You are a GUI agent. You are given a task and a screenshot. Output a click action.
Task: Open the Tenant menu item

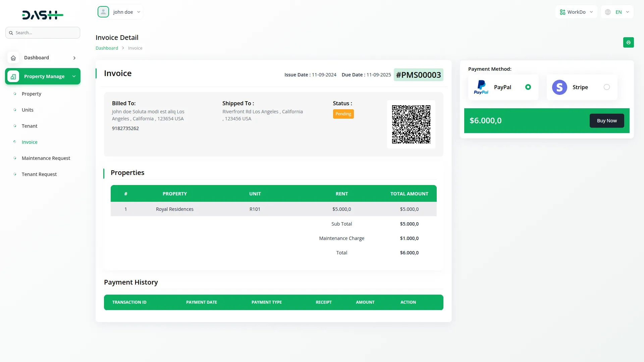30,126
